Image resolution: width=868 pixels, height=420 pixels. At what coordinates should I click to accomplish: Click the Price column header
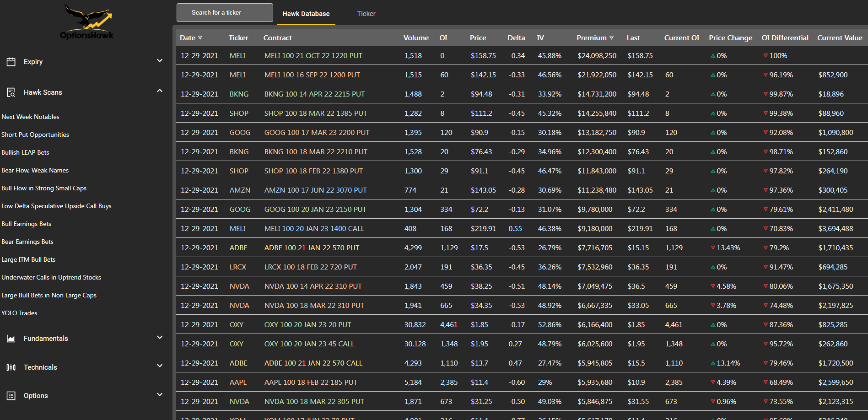[x=478, y=38]
